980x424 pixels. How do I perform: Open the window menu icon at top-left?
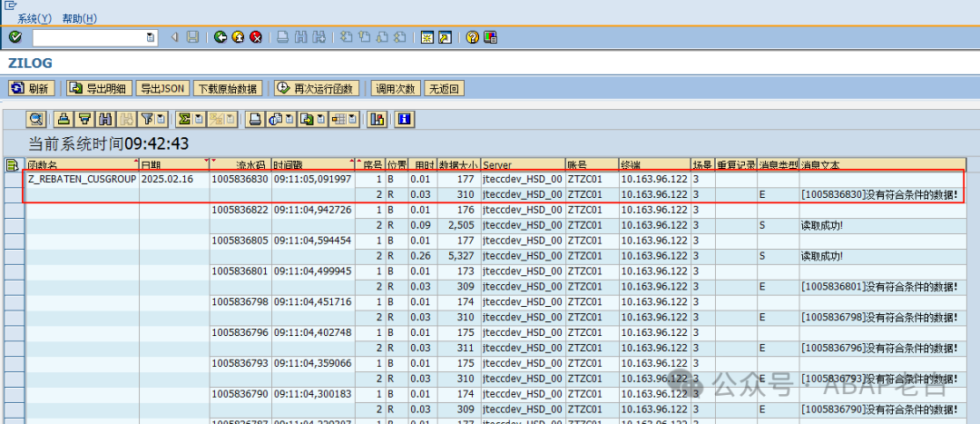tap(10, 5)
